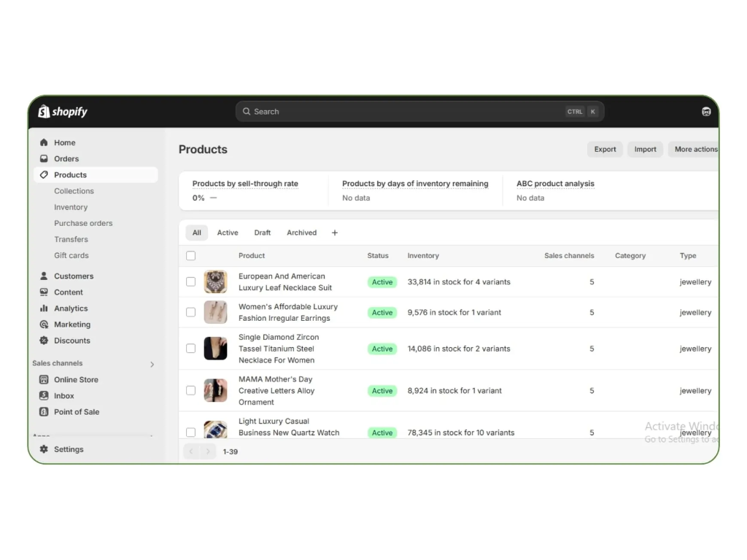This screenshot has height=560, width=747.
Task: Toggle the select-all products checkbox
Action: pos(190,256)
